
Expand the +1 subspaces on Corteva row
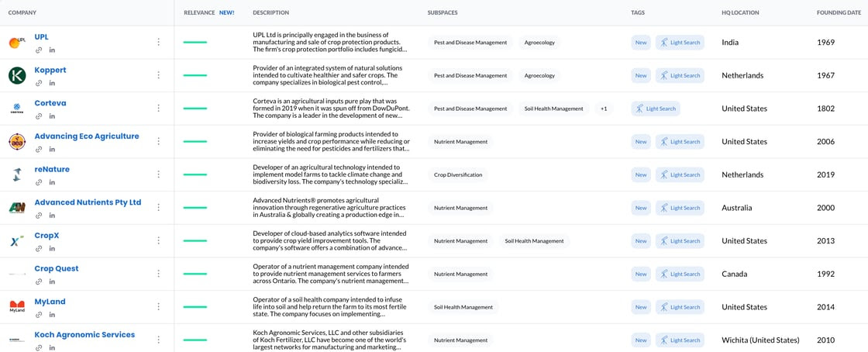604,109
